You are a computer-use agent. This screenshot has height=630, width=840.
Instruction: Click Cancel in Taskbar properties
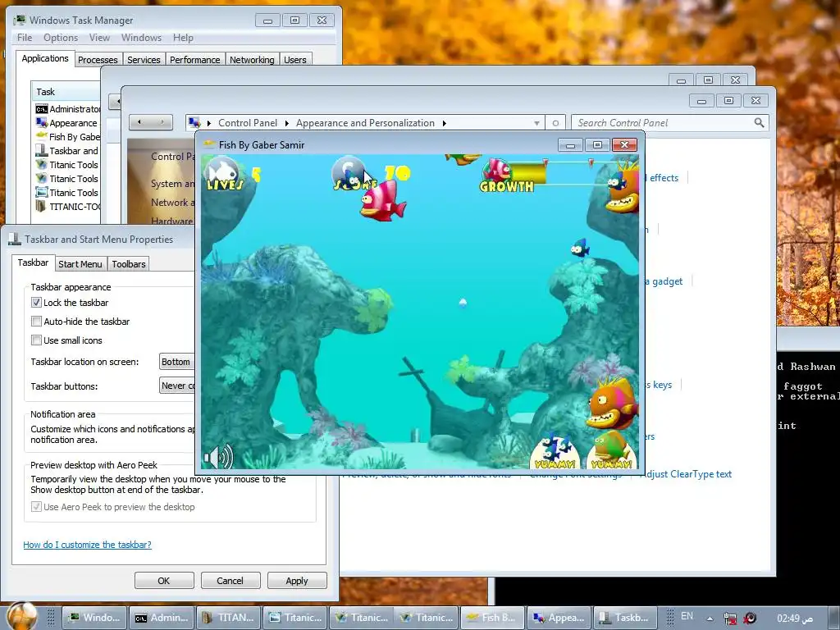(x=231, y=581)
